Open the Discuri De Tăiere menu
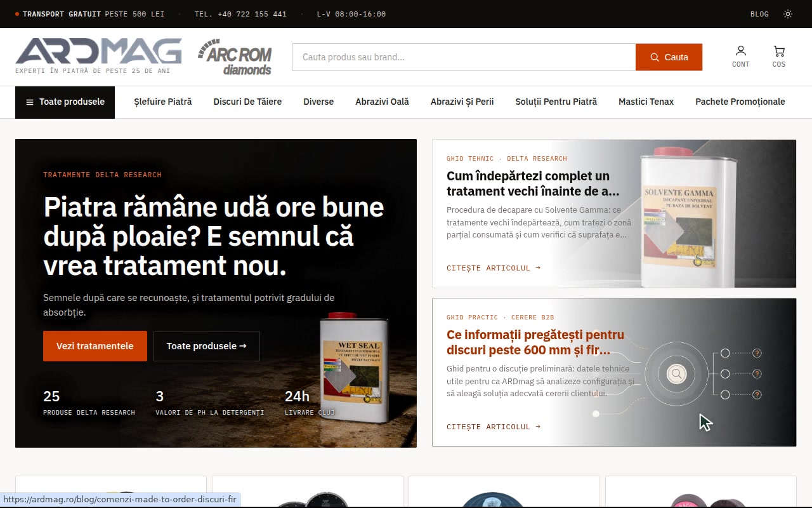The height and width of the screenshot is (508, 812). click(x=247, y=102)
